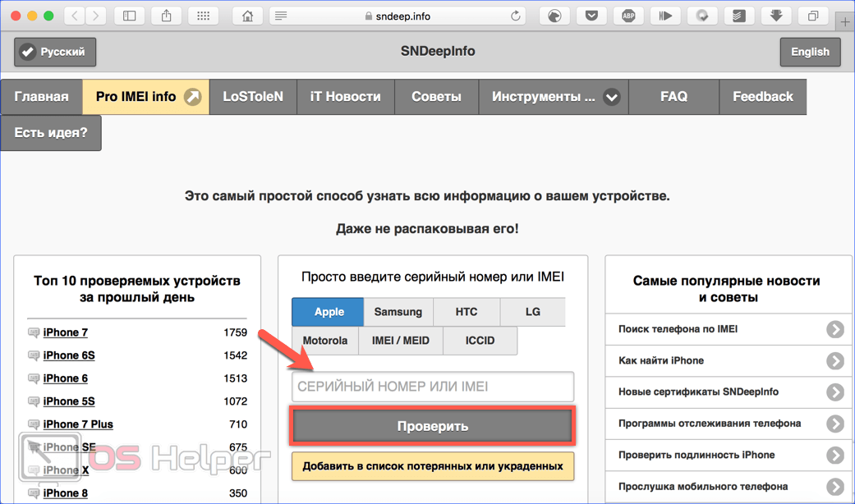This screenshot has width=855, height=504.
Task: Switch language to English
Action: tap(811, 52)
